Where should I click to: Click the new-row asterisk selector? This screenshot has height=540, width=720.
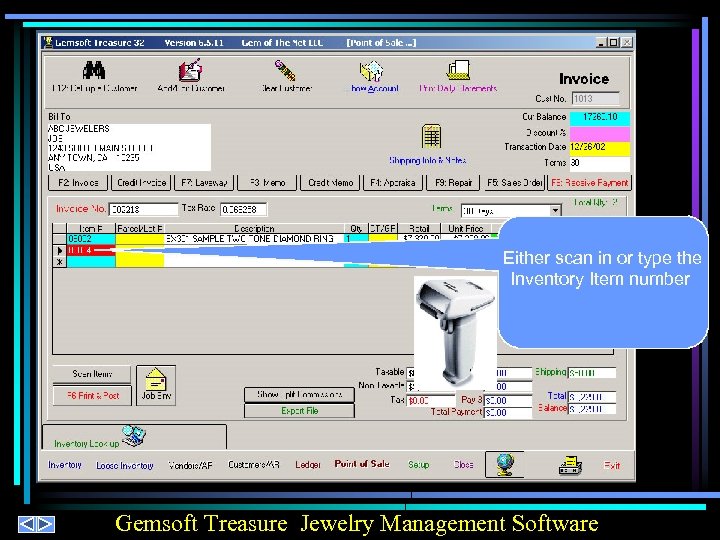pyautogui.click(x=60, y=262)
